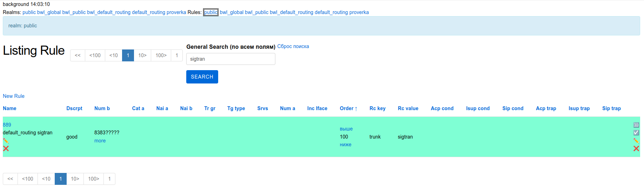Sort by the Srvs column header

click(263, 108)
